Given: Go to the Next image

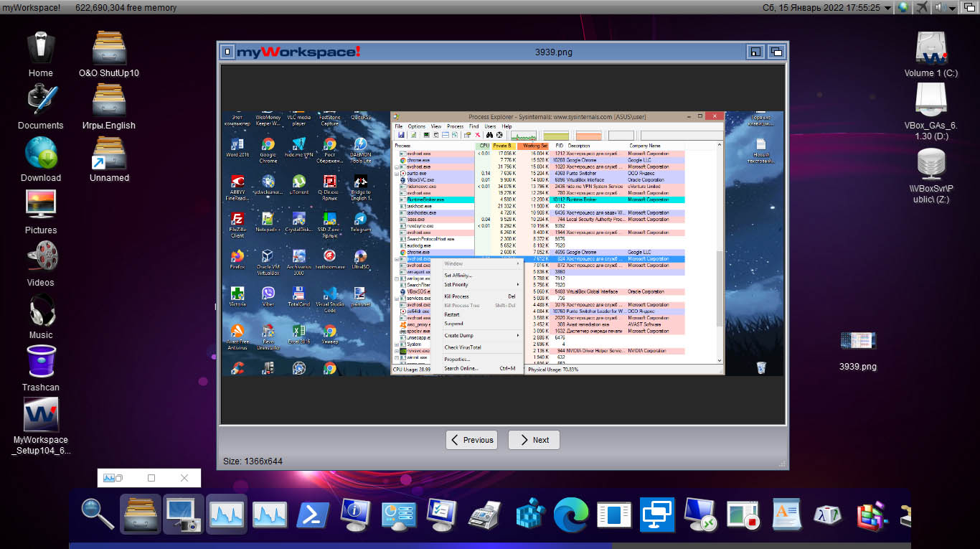Looking at the screenshot, I should coord(534,440).
